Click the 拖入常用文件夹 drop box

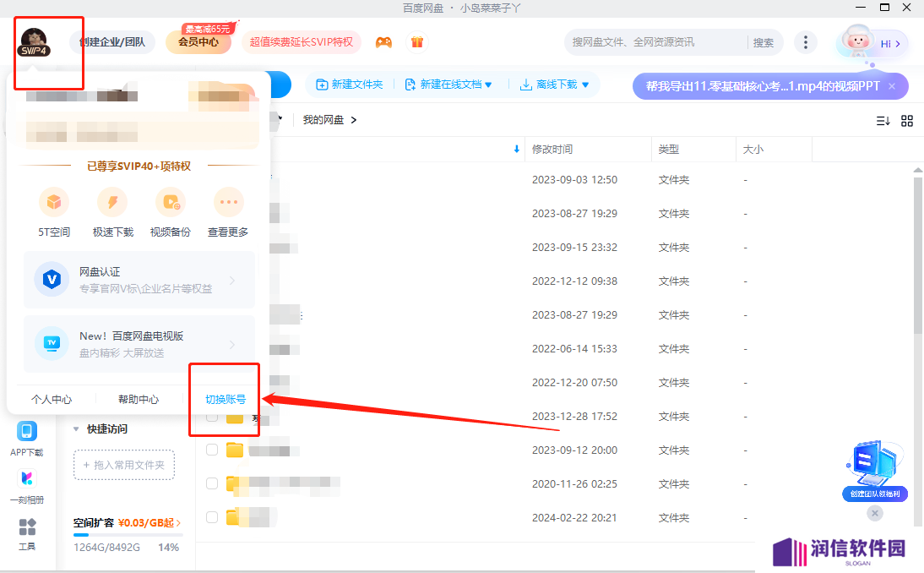[124, 465]
